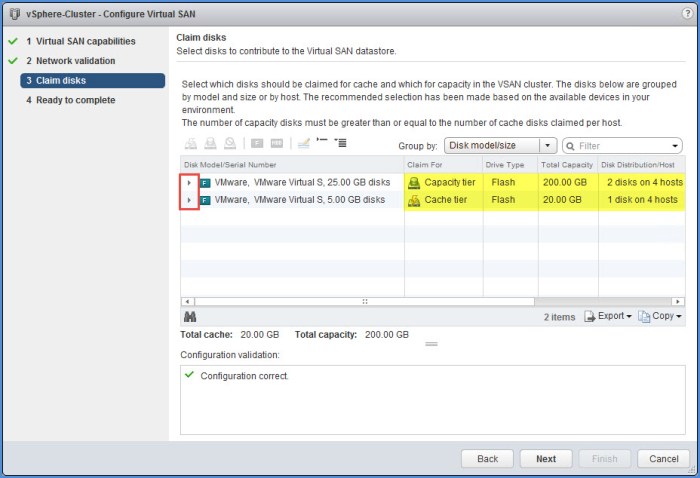The height and width of the screenshot is (478, 700).
Task: Click the claim for capacity tier toolbar icon
Action: [210, 143]
